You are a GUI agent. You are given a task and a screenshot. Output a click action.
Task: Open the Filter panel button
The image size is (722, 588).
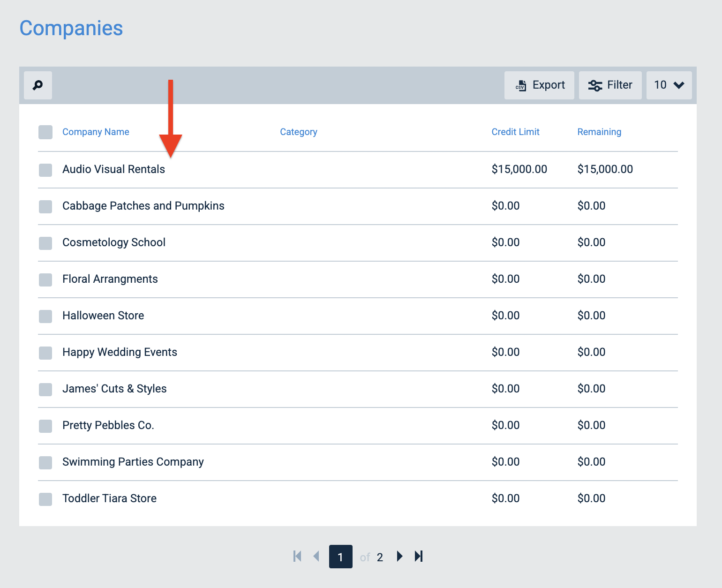pyautogui.click(x=610, y=85)
